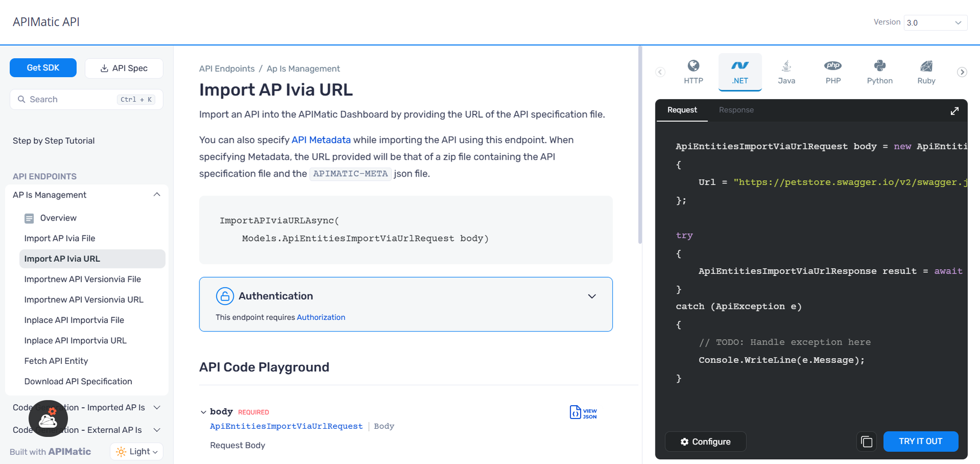Click the TRY IT OUT button
Viewport: 980px width, 464px height.
[x=920, y=441]
